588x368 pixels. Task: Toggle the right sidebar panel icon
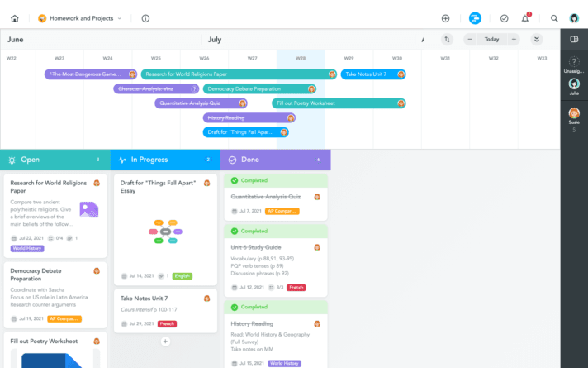[574, 39]
